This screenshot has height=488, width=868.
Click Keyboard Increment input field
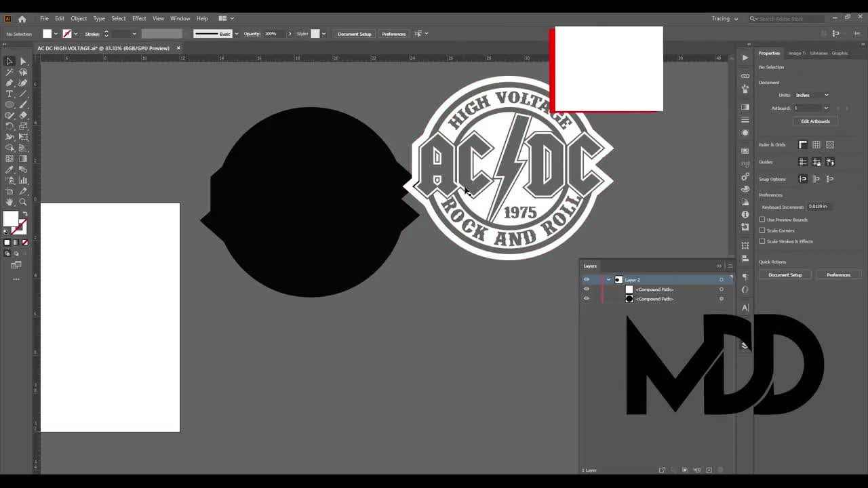pyautogui.click(x=821, y=207)
